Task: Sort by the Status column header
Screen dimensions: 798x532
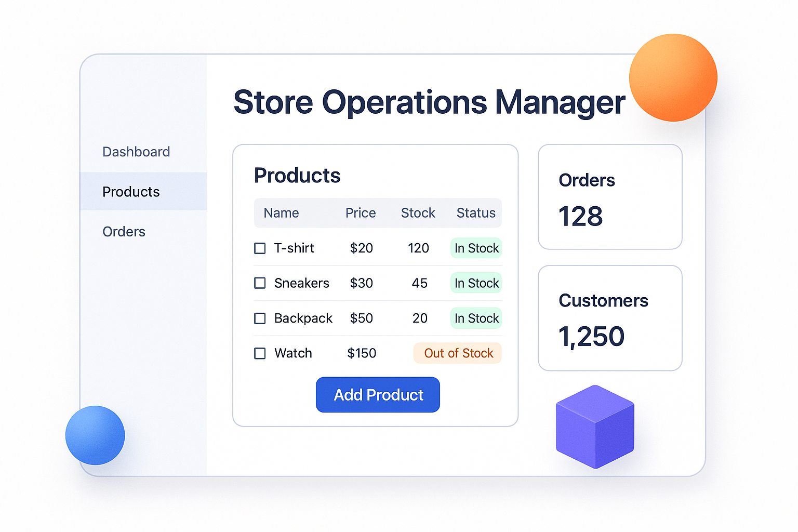Action: 475,213
